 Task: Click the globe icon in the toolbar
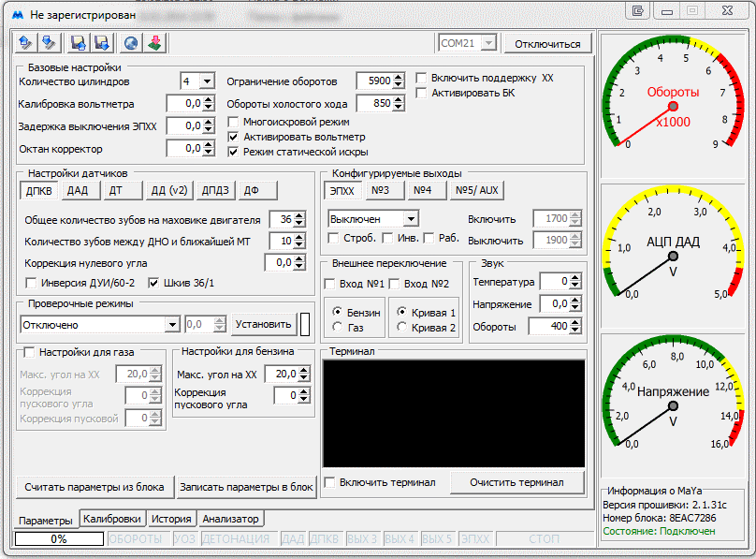(131, 43)
